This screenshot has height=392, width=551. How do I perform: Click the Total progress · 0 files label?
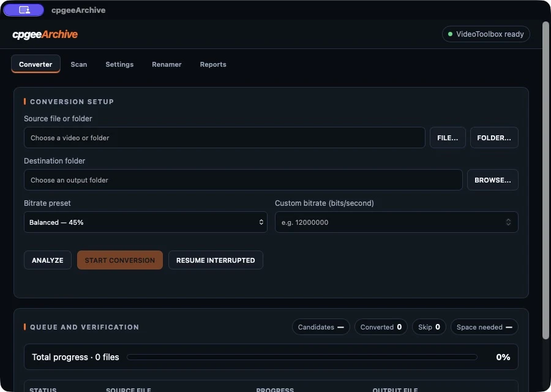coord(75,357)
